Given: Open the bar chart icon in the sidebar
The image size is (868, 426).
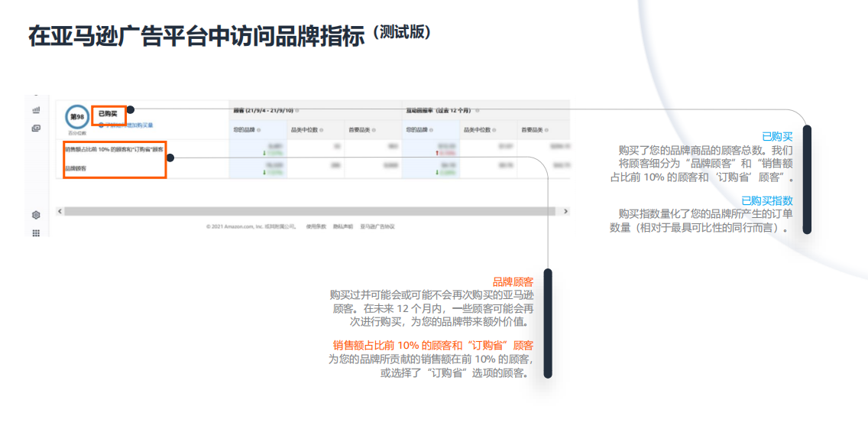Looking at the screenshot, I should 36,110.
